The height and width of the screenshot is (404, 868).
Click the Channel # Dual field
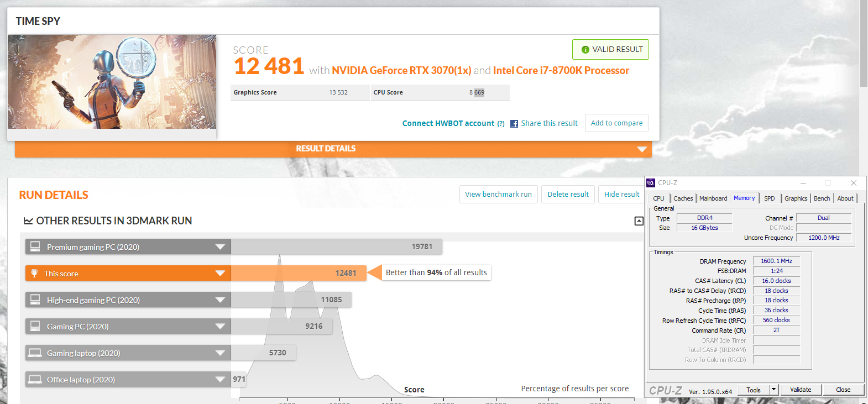[x=824, y=218]
